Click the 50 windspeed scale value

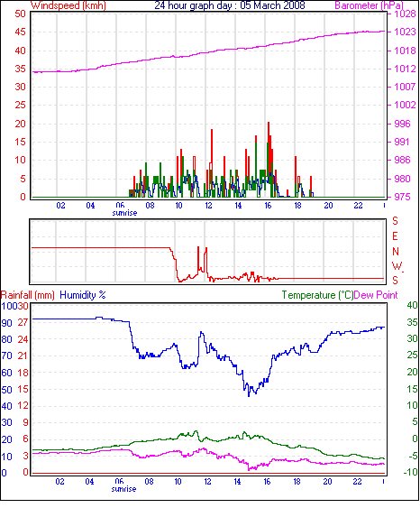tap(21, 14)
